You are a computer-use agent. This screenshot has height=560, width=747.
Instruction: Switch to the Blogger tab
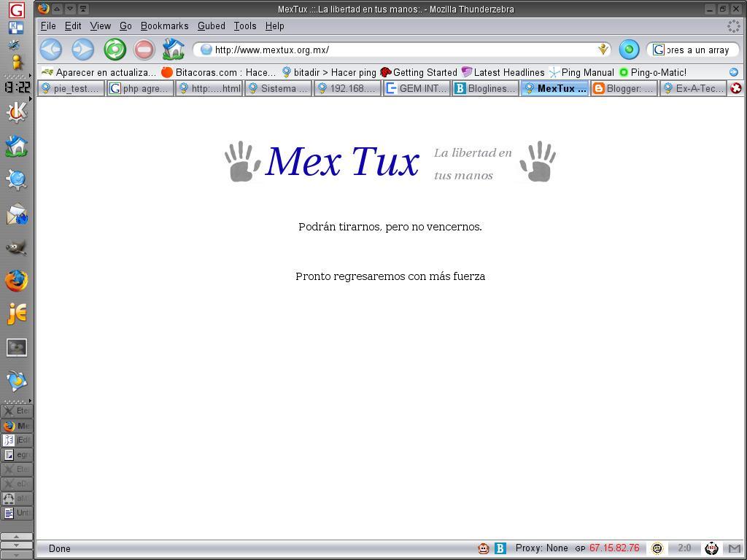(x=624, y=88)
